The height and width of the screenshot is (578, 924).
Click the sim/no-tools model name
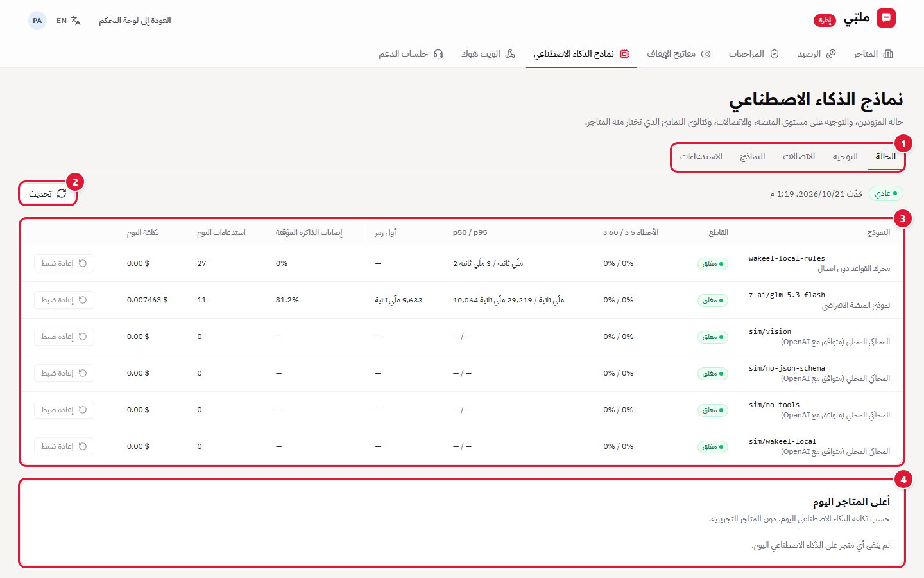[774, 405]
